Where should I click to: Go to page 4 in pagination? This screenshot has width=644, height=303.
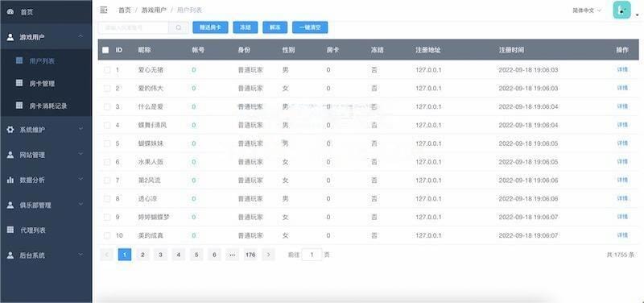tap(178, 255)
